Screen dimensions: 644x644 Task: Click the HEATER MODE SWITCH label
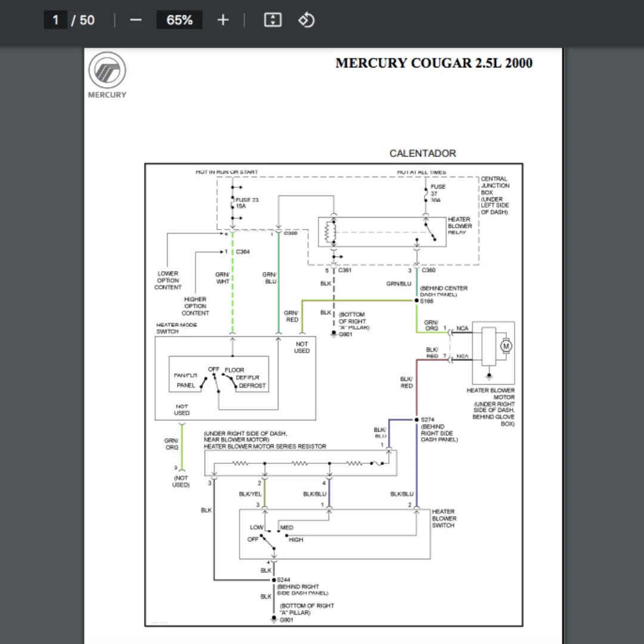(x=177, y=328)
